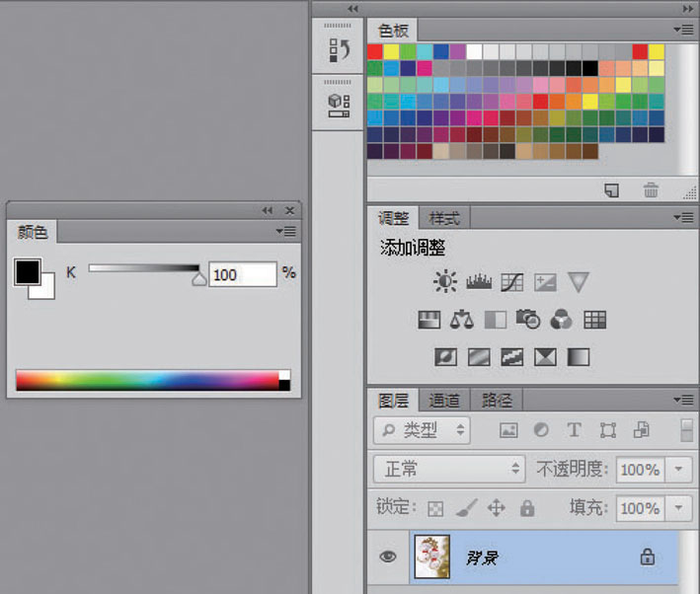
Task: Switch to the 样式 tab
Action: 444,218
